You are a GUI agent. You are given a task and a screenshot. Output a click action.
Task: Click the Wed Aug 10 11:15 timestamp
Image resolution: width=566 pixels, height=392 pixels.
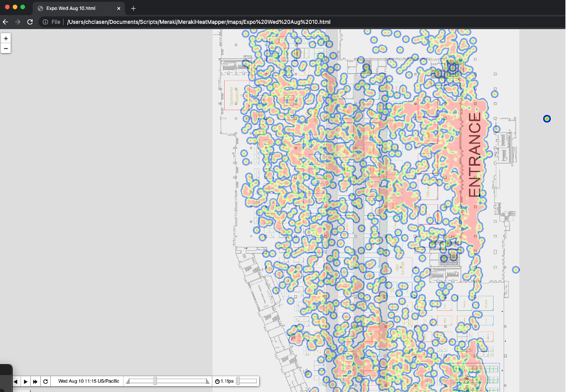pyautogui.click(x=88, y=381)
